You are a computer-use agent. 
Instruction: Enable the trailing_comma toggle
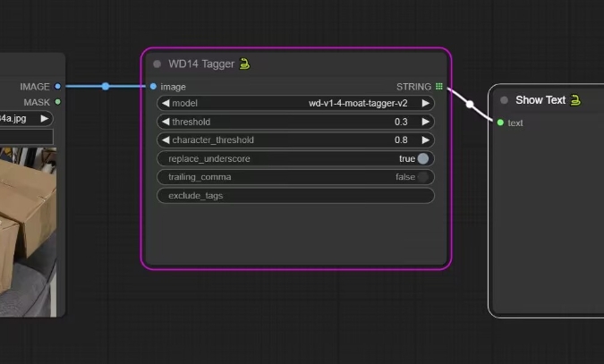(x=422, y=177)
